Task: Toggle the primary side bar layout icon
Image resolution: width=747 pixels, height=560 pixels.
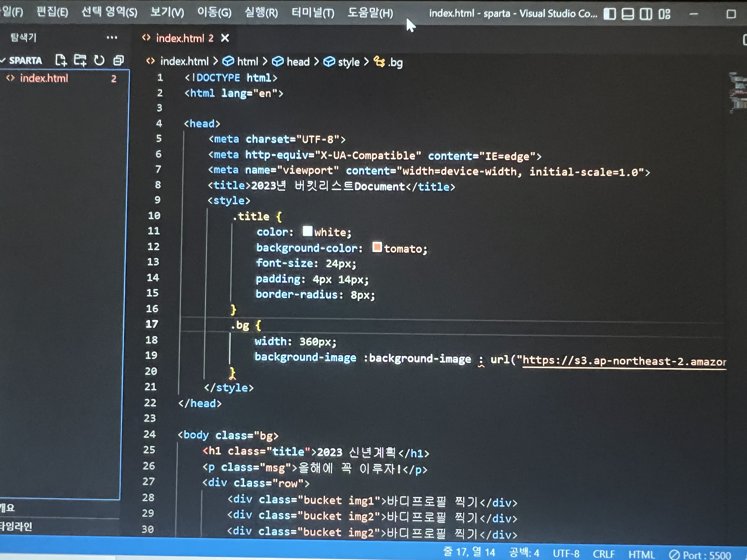Action: pos(610,14)
